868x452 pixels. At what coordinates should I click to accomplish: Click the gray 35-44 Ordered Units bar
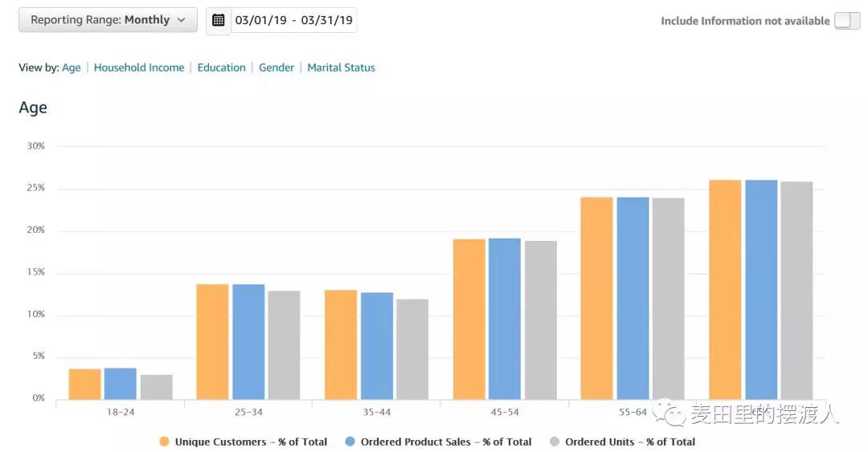(412, 349)
